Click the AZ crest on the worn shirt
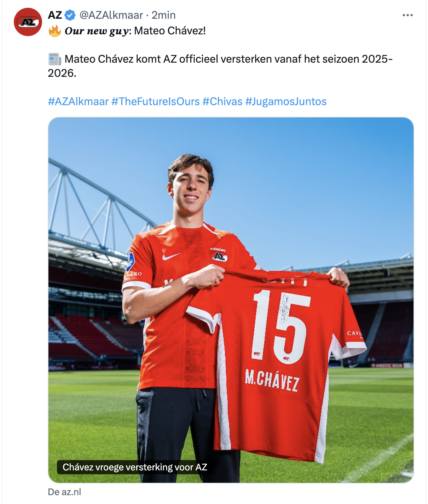 coord(219,256)
